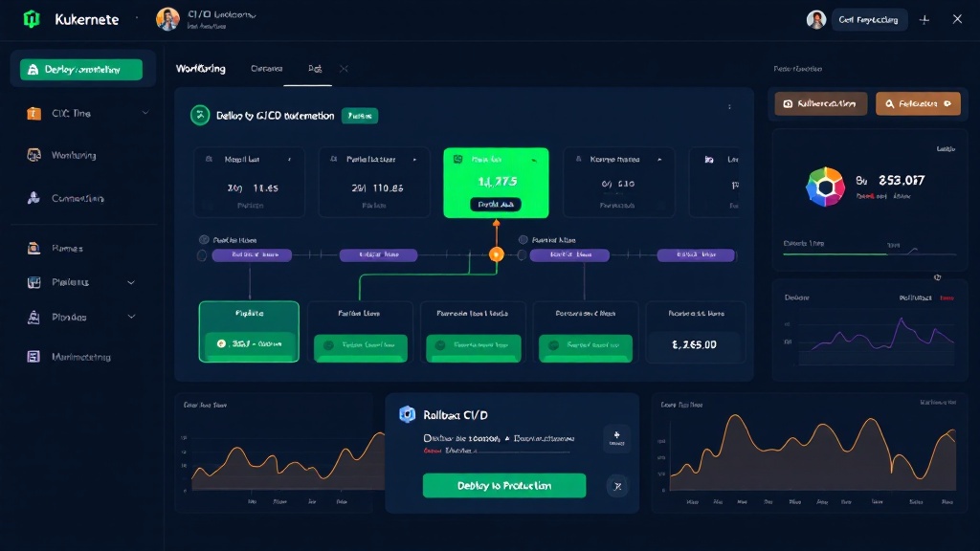980x551 pixels.
Task: Click the green Deploy button atop the sidebar
Action: pos(81,69)
